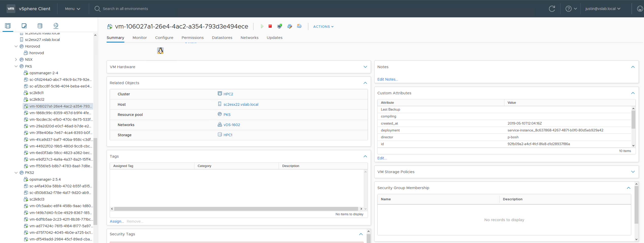Take a snapshot using the toolbar icon
644x243 pixels.
click(x=299, y=26)
